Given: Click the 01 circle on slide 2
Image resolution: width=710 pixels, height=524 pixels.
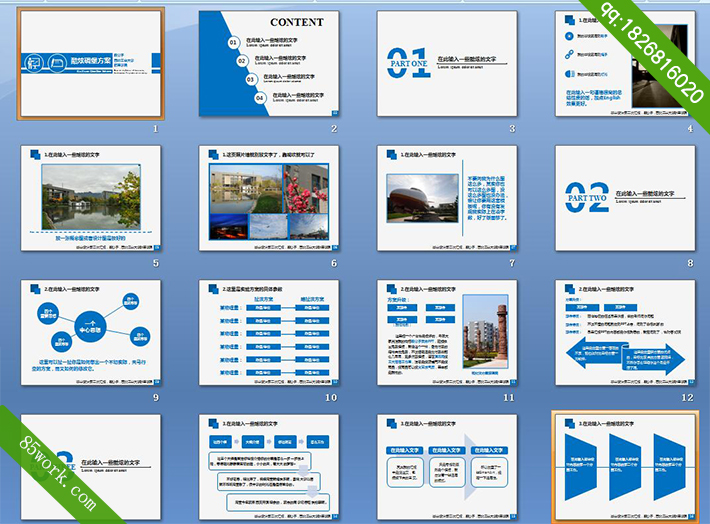Looking at the screenshot, I should 233,42.
